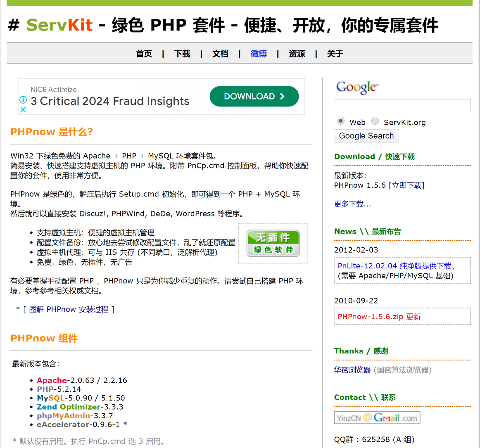Click the '(国密算法浏览器)' text
The width and height of the screenshot is (480, 448).
(x=403, y=370)
